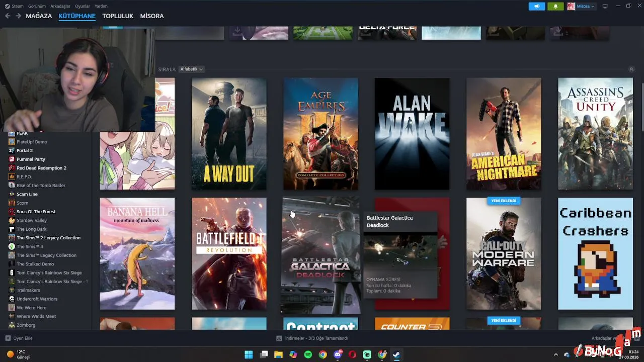Select the Call of Duty Modern Warfare cover
This screenshot has height=362, width=644.
pos(504,253)
